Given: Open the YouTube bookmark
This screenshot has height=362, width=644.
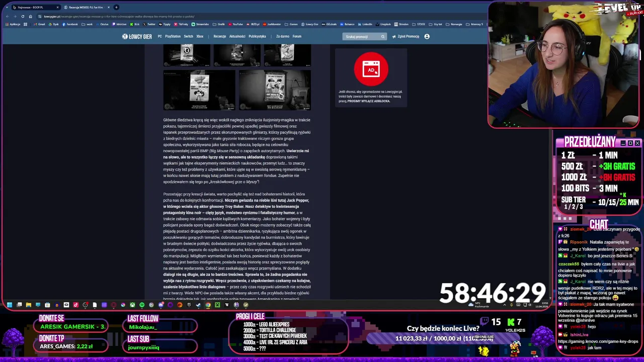Looking at the screenshot, I should (x=235, y=24).
